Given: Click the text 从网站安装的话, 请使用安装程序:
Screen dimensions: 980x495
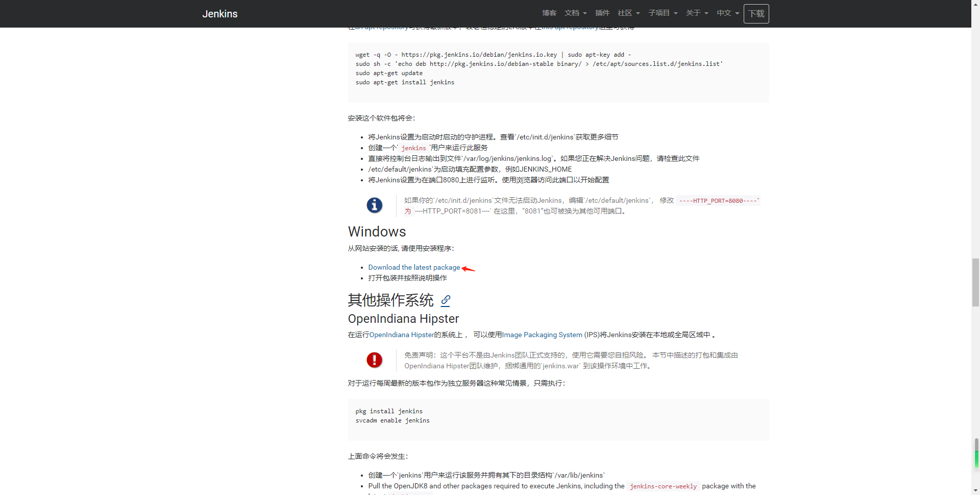Looking at the screenshot, I should click(401, 248).
